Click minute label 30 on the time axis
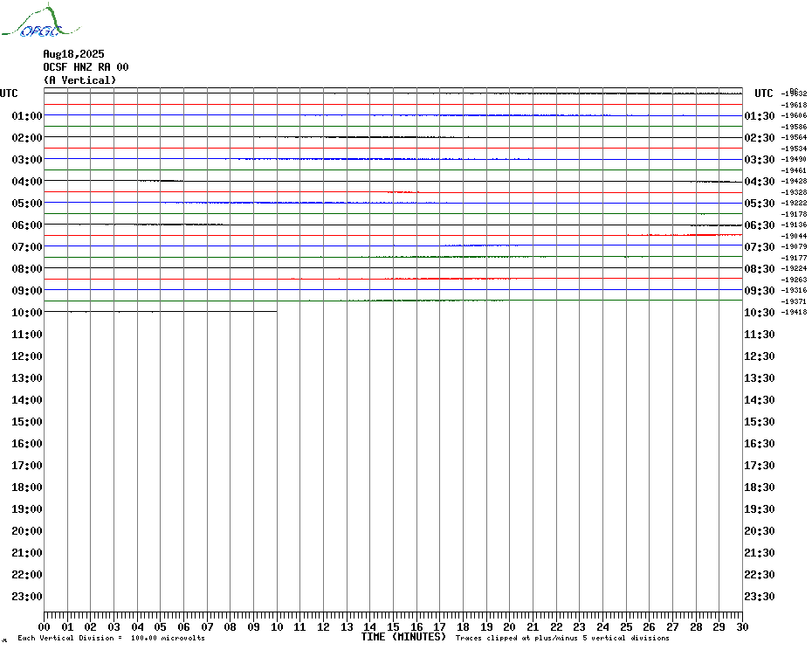 pos(743,627)
